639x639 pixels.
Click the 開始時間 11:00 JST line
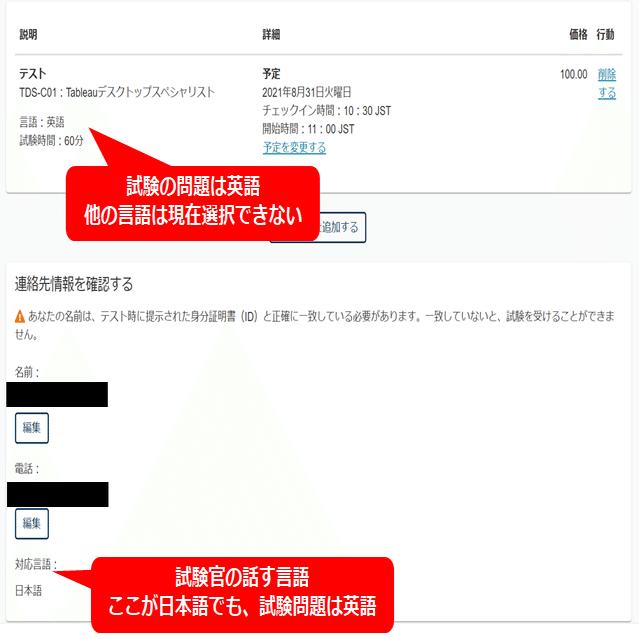pos(308,129)
